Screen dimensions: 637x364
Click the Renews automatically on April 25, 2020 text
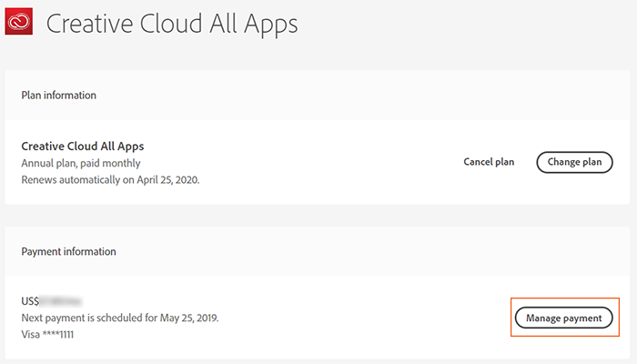[x=110, y=179]
